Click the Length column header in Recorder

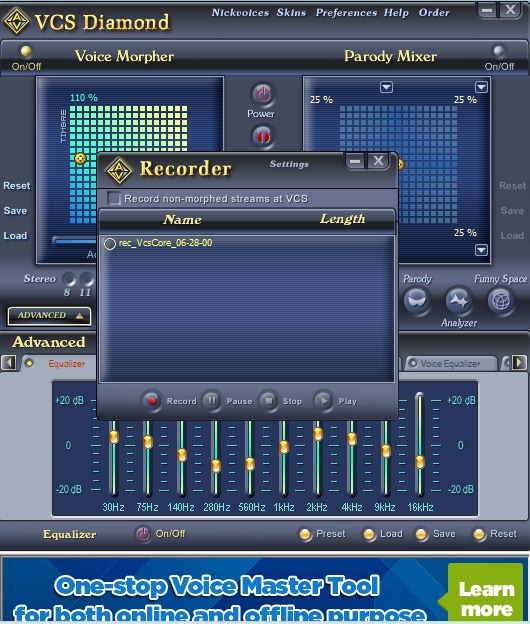[x=342, y=219]
